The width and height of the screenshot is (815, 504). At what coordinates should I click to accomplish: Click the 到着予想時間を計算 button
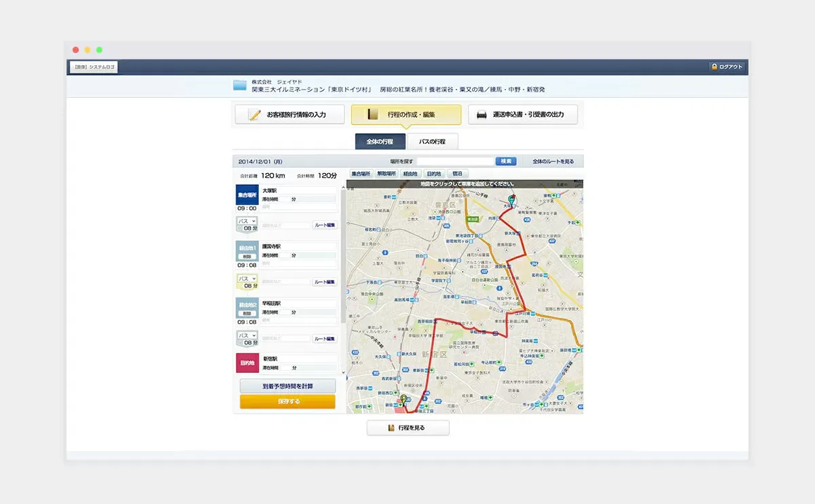coord(287,386)
